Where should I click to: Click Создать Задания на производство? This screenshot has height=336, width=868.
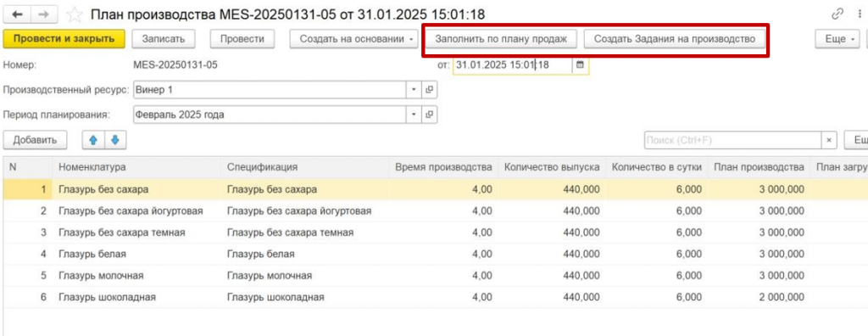click(674, 39)
